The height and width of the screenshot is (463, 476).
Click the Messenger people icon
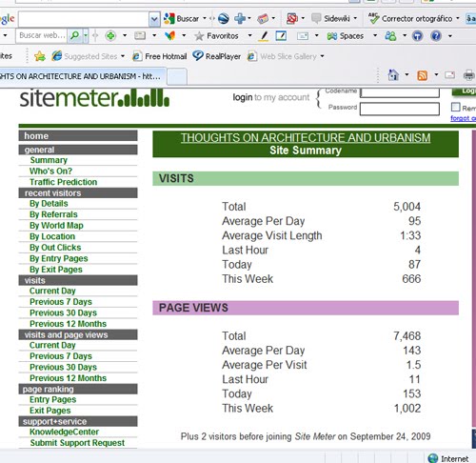[x=390, y=36]
